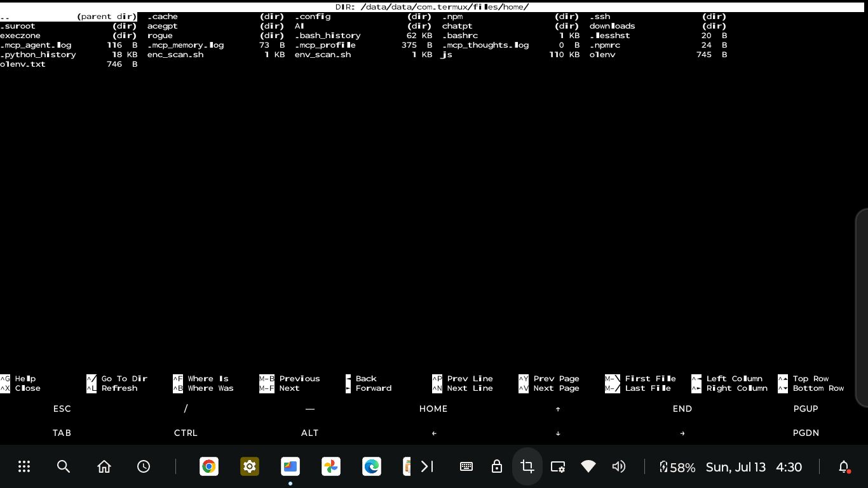
Task: Toggle the CTRL modifier key
Action: [x=186, y=433]
